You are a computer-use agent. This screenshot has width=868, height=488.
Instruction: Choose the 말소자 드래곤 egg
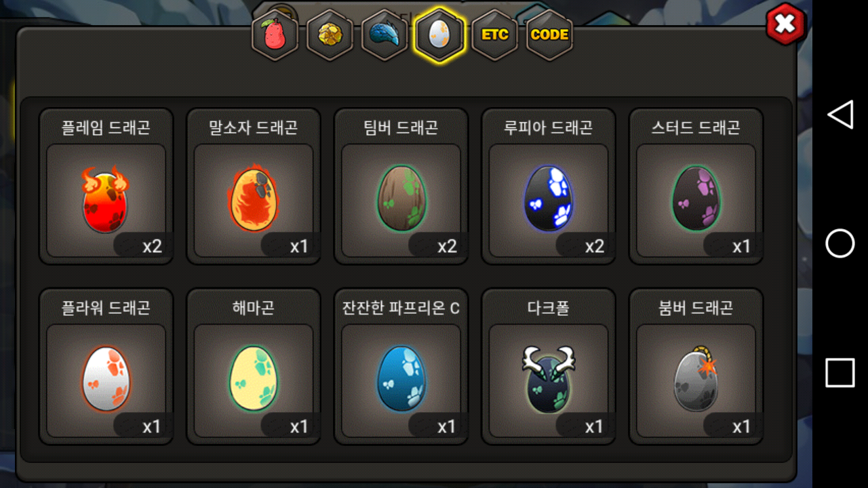click(x=254, y=186)
